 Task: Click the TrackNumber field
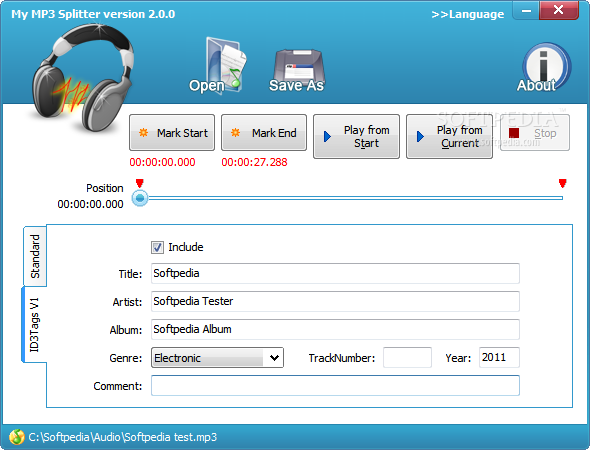[408, 357]
